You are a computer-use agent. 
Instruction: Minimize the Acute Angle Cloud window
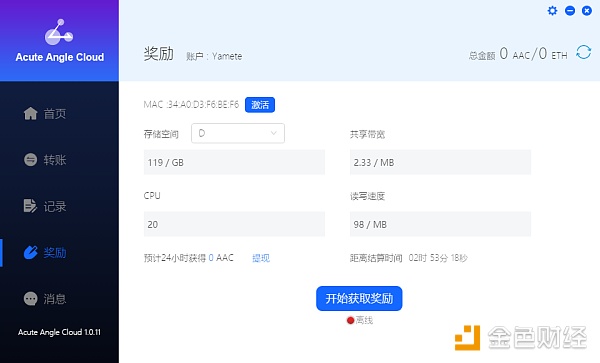tap(570, 10)
